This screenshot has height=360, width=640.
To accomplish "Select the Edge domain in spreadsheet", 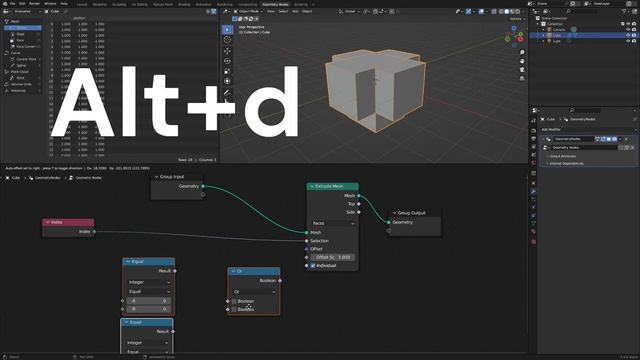I will tap(23, 34).
